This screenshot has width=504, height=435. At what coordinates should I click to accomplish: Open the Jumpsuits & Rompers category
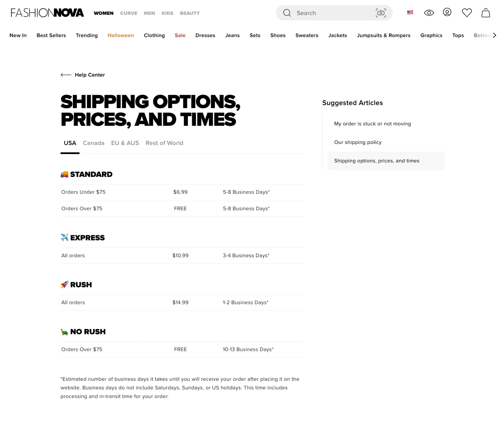pos(383,35)
